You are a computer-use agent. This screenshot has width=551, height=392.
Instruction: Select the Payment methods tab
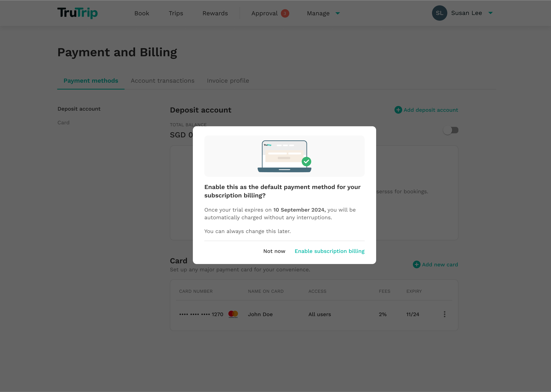[91, 81]
